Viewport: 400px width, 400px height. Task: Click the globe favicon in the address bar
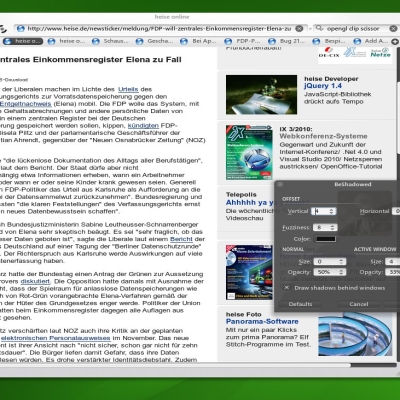point(21,29)
